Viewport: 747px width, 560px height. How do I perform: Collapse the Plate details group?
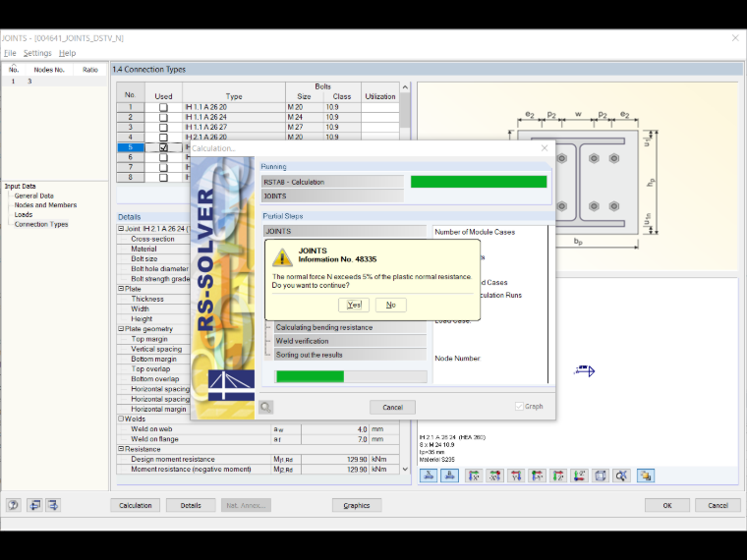pos(121,289)
